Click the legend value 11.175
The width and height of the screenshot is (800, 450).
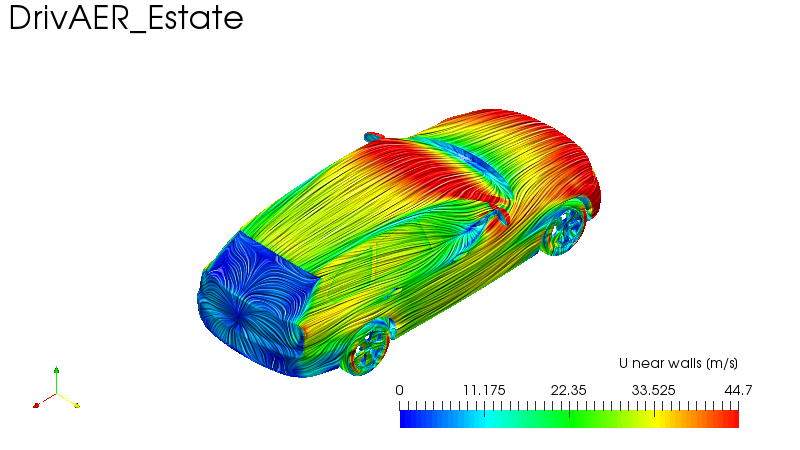tap(484, 391)
